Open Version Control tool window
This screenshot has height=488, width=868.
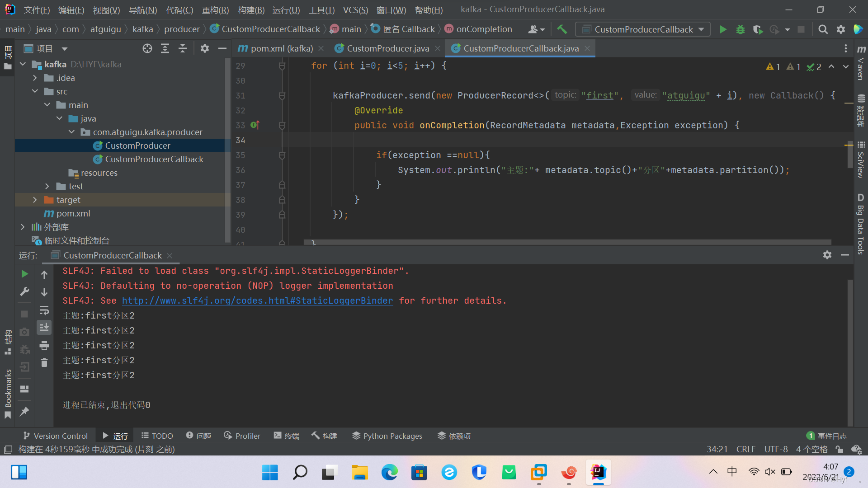click(x=55, y=436)
